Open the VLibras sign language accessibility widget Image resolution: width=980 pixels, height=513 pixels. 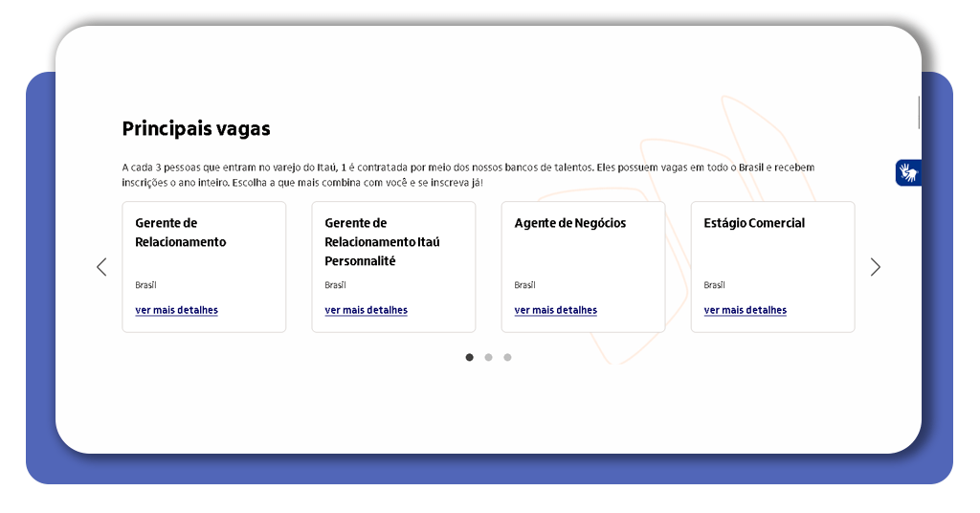tap(908, 172)
